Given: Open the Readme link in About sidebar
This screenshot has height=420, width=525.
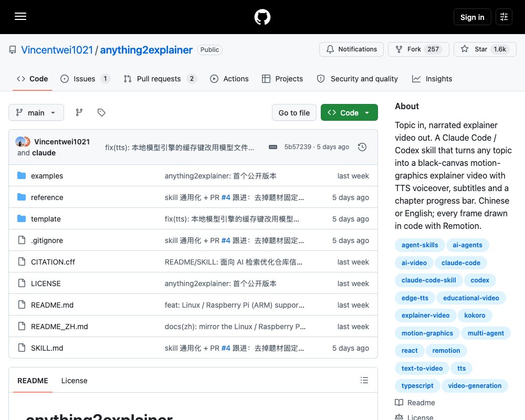Looking at the screenshot, I should (x=415, y=403).
